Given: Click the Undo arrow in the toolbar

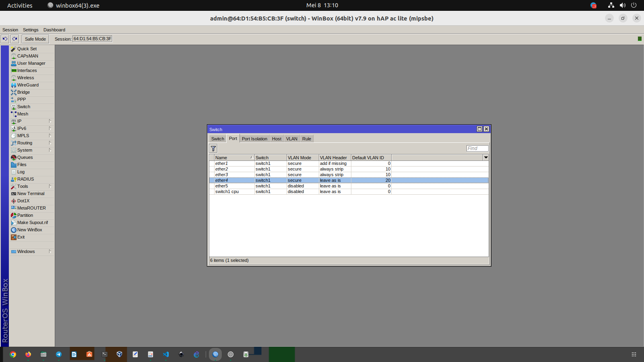Looking at the screenshot, I should [5, 39].
